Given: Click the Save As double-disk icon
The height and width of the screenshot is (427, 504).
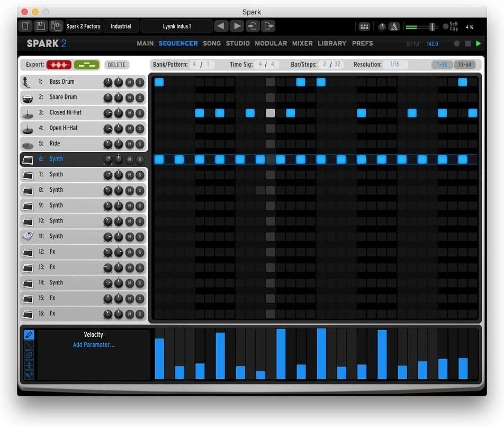Looking at the screenshot, I should click(x=56, y=26).
